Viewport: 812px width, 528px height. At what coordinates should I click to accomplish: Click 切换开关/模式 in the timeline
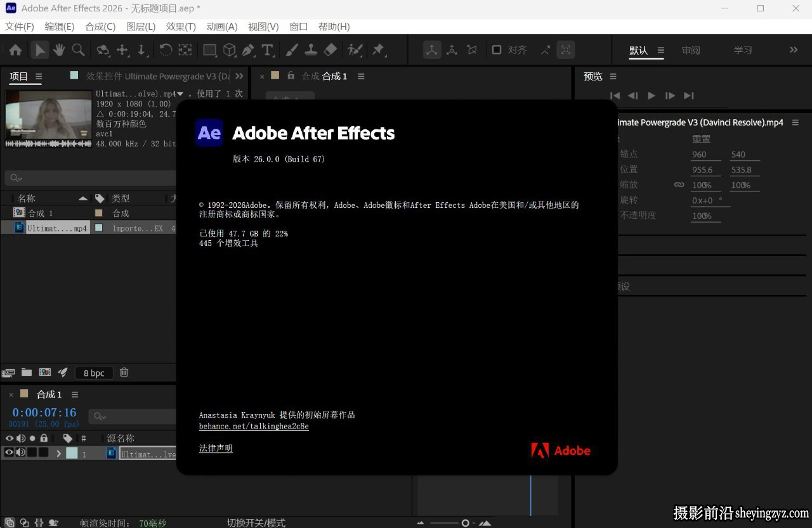[256, 523]
